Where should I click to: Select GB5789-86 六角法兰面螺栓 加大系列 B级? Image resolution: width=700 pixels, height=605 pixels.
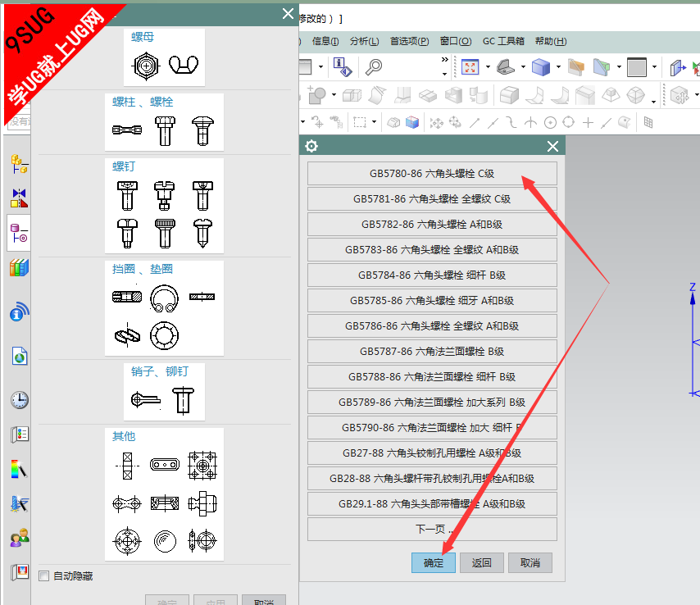[x=432, y=403]
